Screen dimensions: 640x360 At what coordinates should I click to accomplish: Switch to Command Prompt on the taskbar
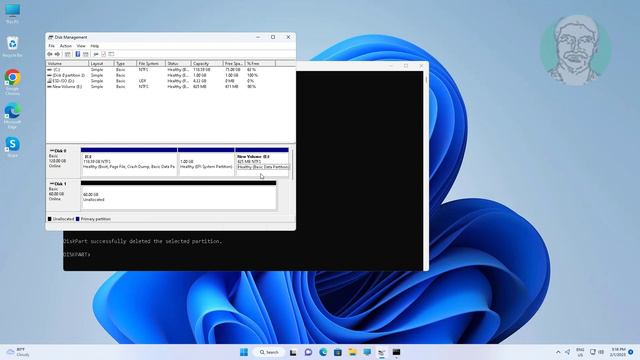[x=396, y=352]
